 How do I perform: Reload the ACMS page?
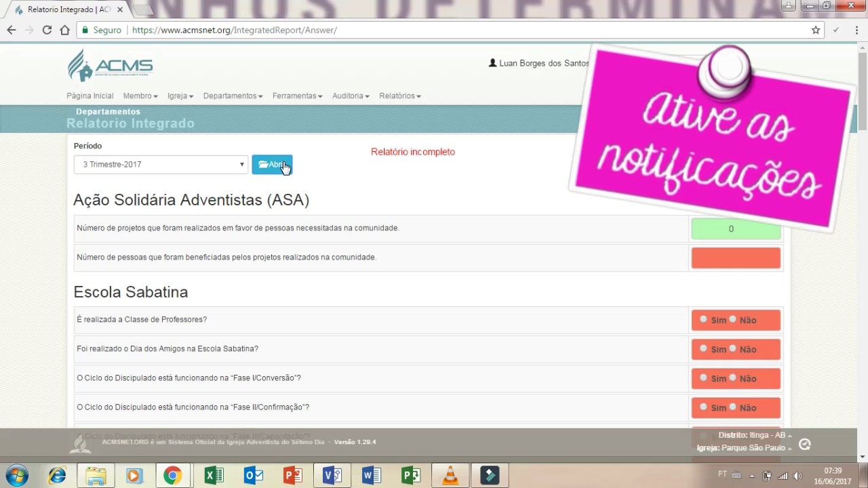[47, 30]
